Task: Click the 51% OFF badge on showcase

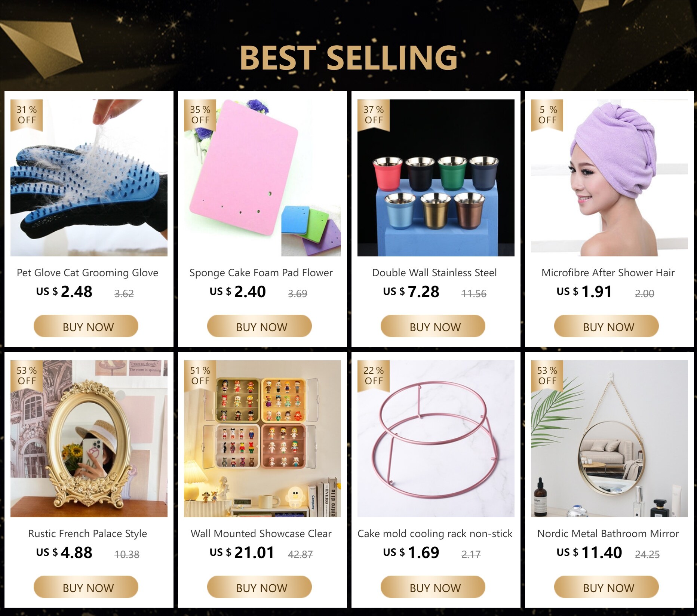Action: [200, 376]
